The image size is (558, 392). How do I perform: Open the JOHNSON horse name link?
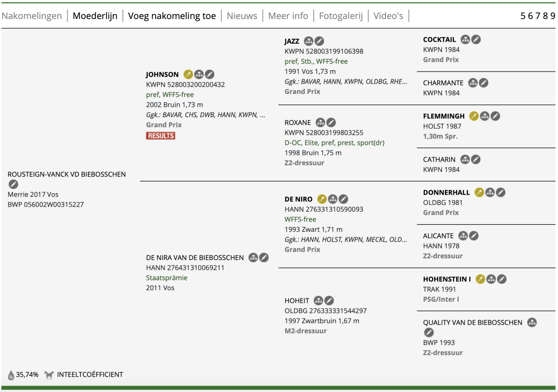point(162,74)
